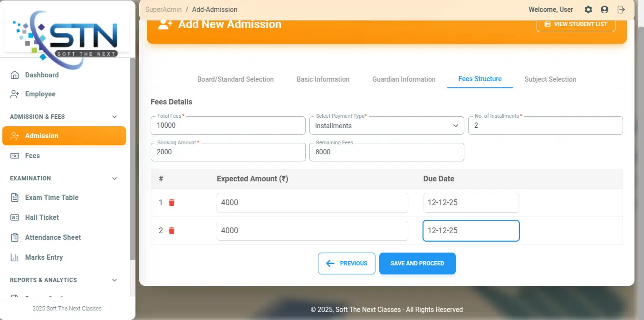Open Marks Entry in sidebar
644x320 pixels.
[x=44, y=257]
